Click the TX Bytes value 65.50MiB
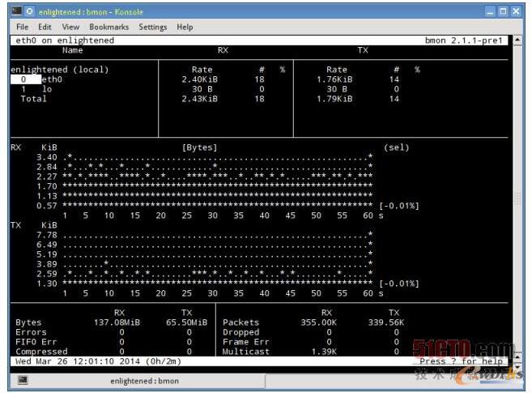The width and height of the screenshot is (532, 393). point(186,323)
